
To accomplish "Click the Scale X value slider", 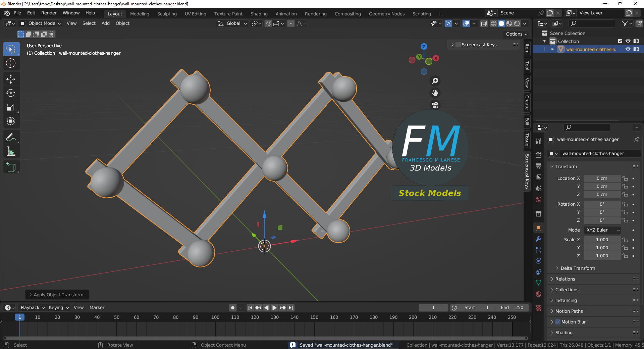I will (x=602, y=240).
